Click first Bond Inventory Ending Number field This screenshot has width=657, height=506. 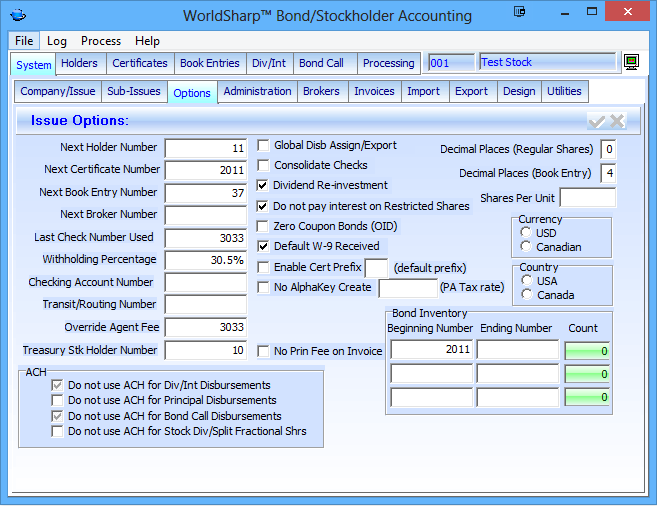[518, 350]
